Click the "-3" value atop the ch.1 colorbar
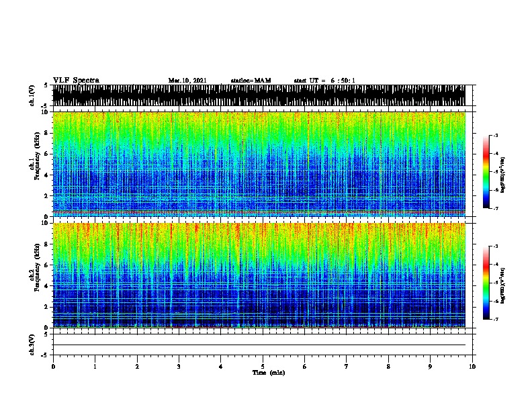 496,135
